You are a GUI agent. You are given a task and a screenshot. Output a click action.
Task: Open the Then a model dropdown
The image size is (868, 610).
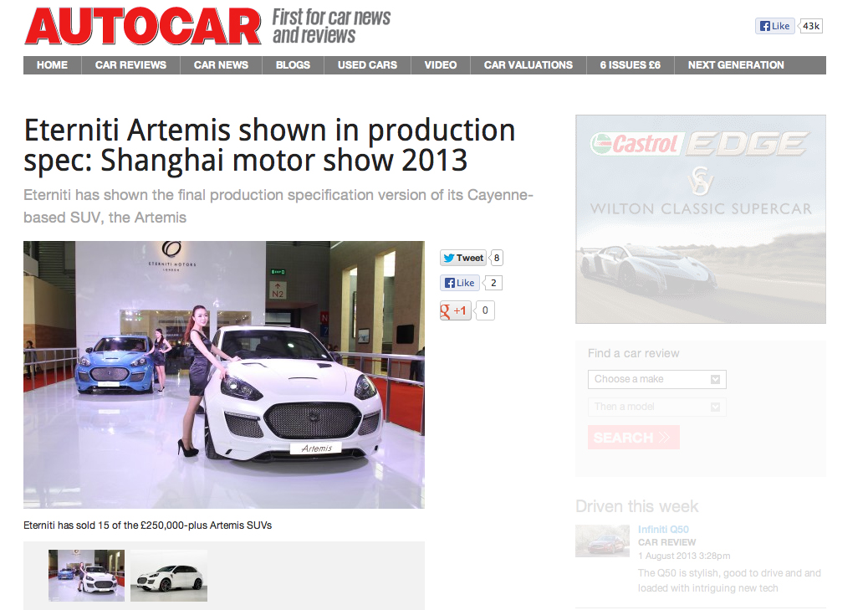pos(656,407)
